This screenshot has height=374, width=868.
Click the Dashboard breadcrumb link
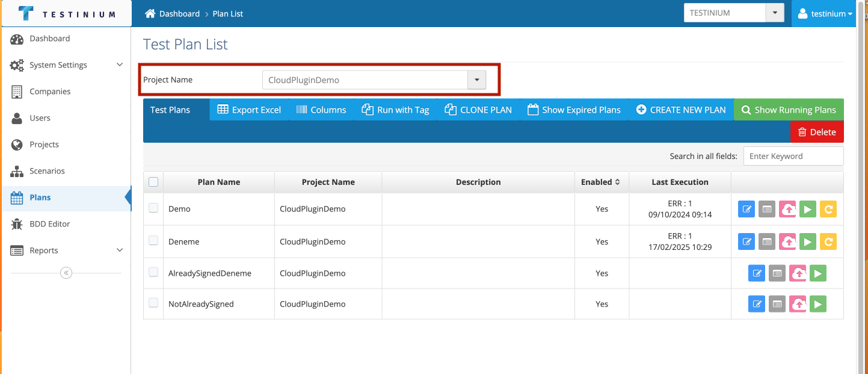tap(179, 13)
